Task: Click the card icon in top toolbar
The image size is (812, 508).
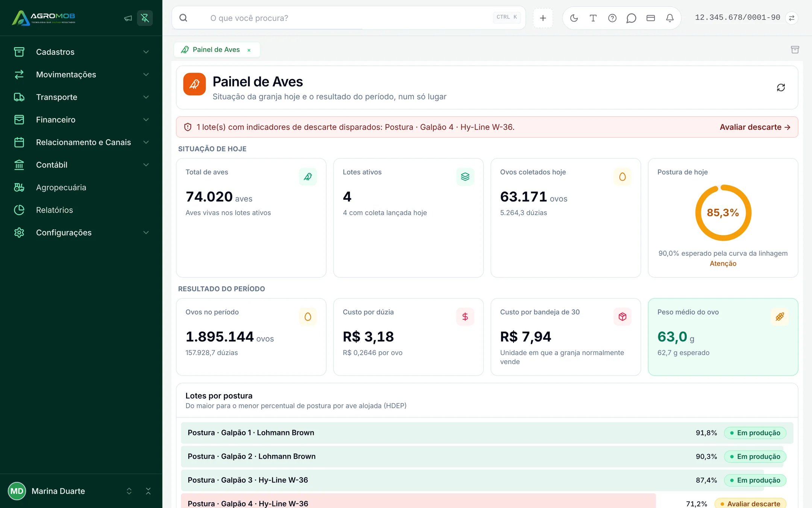Action: (x=651, y=18)
